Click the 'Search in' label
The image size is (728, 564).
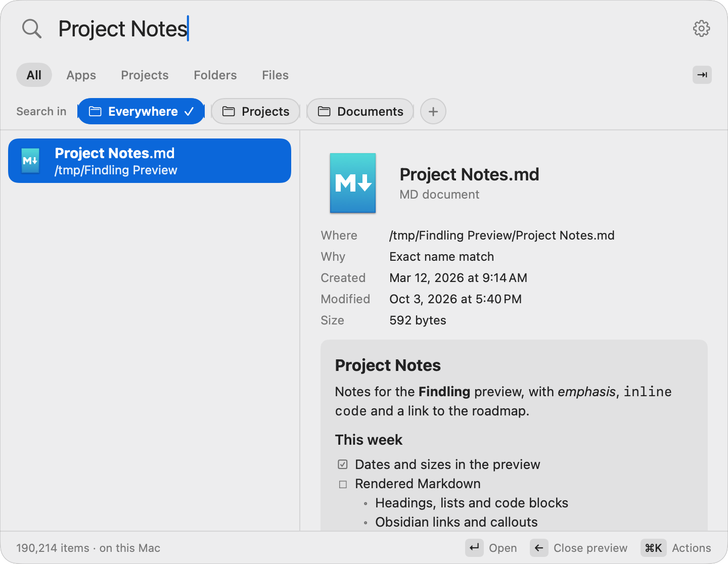[x=41, y=111]
